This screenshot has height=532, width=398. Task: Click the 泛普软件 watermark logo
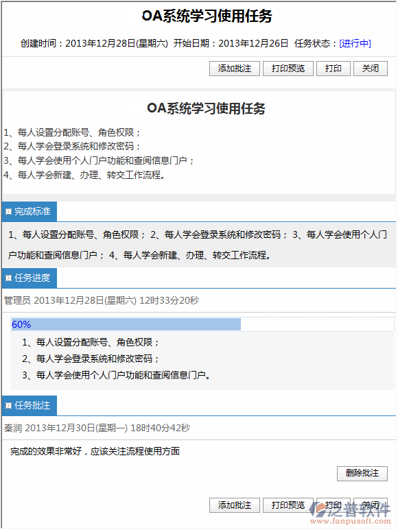click(x=351, y=509)
